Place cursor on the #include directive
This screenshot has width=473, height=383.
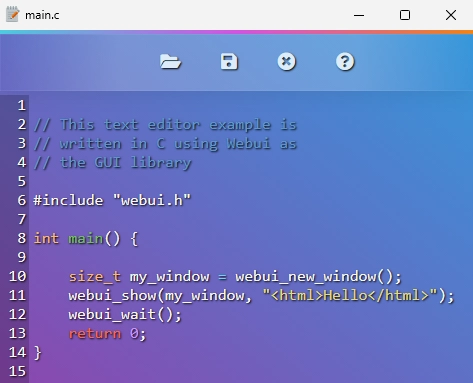[x=68, y=200]
